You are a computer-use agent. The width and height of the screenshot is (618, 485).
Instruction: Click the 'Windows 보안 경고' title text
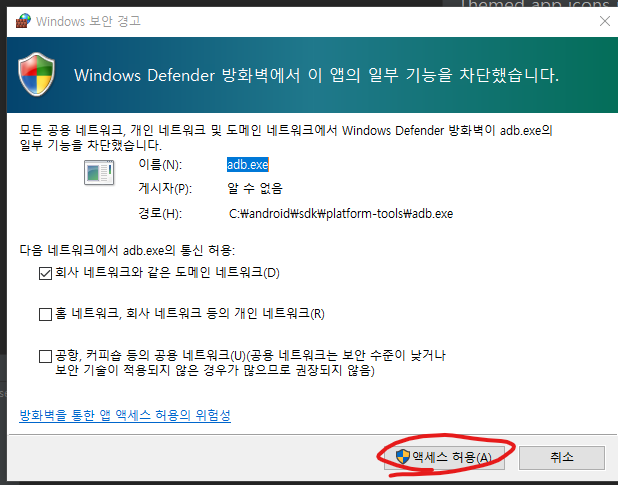click(88, 21)
